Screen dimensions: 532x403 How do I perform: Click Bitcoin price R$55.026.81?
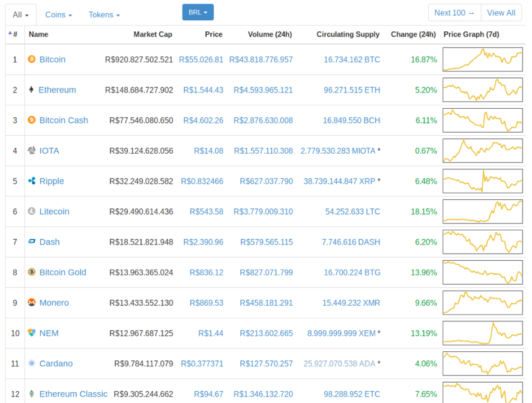201,59
